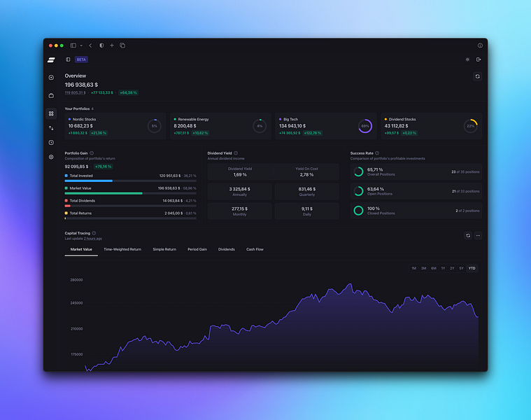Collapse the app sidebar panel icon
Screen dimensions: 531x420
coord(68,59)
